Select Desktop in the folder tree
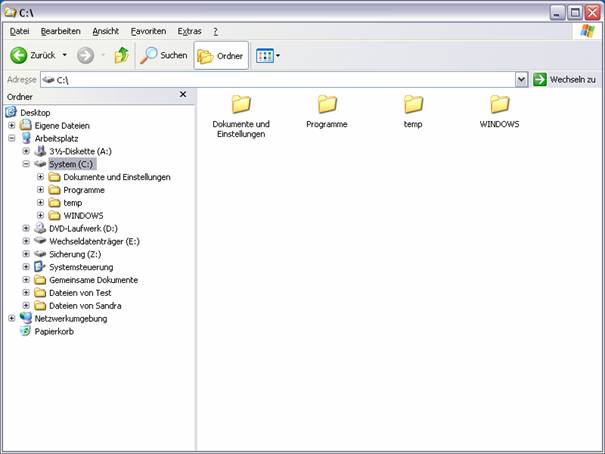 coord(35,113)
